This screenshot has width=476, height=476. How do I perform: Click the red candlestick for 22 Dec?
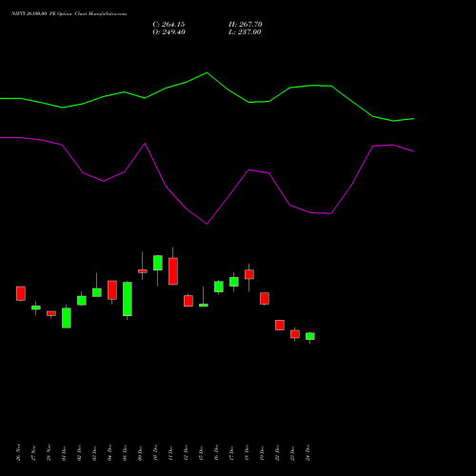click(x=280, y=326)
